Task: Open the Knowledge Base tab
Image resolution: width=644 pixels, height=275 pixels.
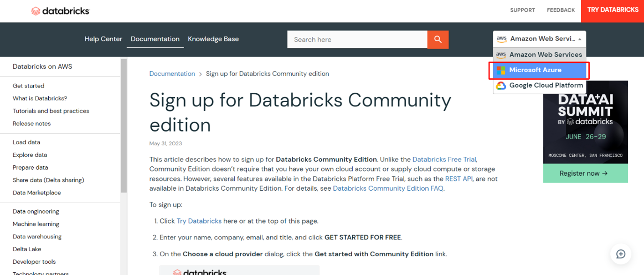Action: pos(213,39)
